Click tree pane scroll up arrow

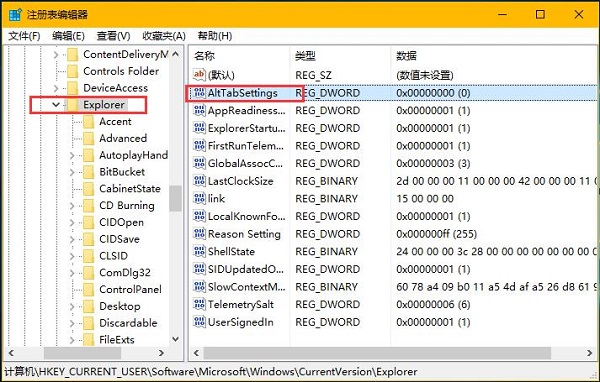pyautogui.click(x=176, y=54)
